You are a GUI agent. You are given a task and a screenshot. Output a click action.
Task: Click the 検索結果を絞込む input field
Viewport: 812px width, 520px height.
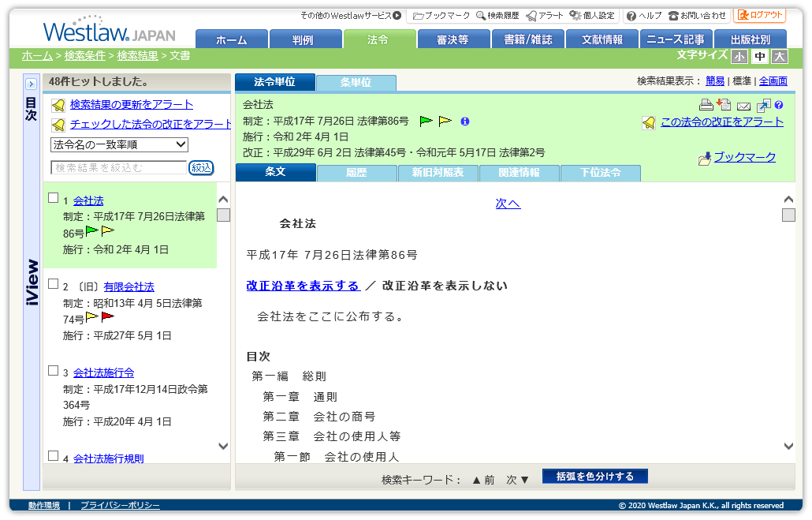point(118,167)
